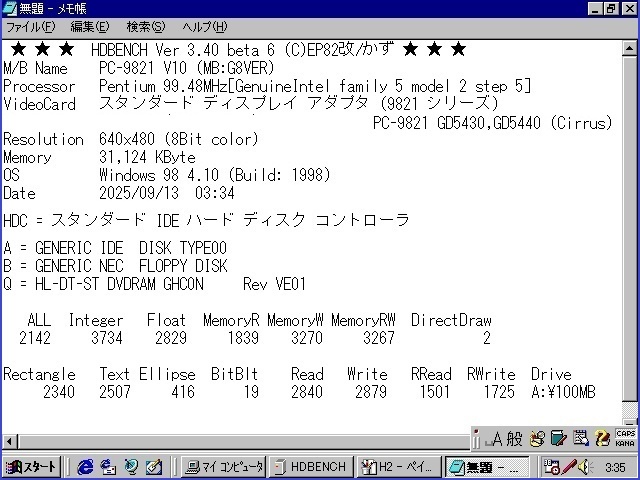This screenshot has height=480, width=640.
Task: Click the 無題 Notepad taskbar button
Action: [x=487, y=467]
